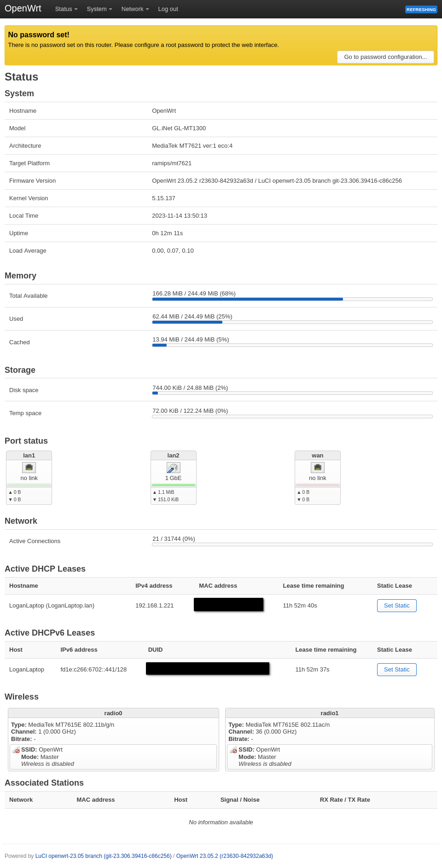The width and height of the screenshot is (442, 868).
Task: Click the radio0 panel header
Action: tap(113, 713)
